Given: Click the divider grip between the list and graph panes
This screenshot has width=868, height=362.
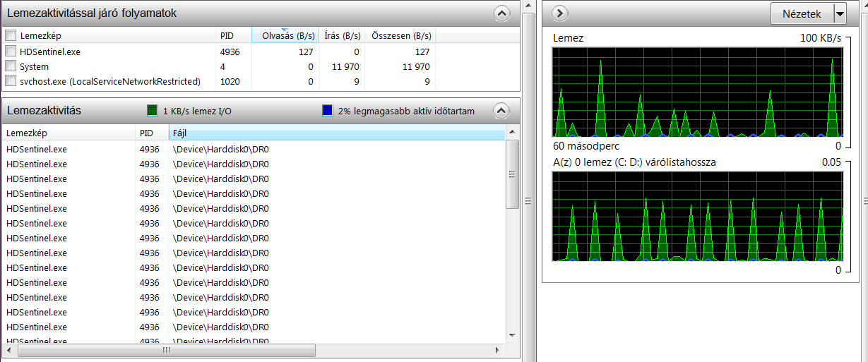Looking at the screenshot, I should [x=528, y=202].
